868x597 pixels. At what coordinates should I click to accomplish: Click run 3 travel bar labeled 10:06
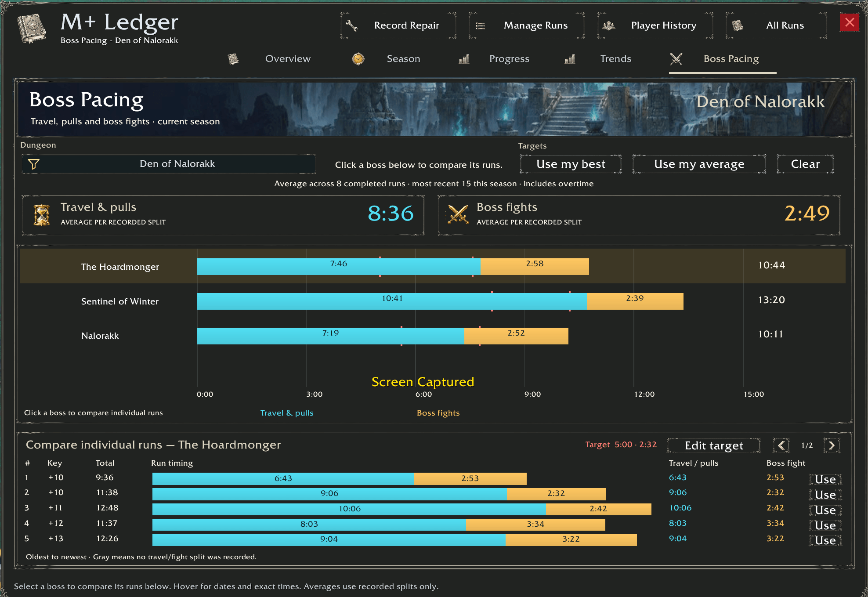coord(349,509)
